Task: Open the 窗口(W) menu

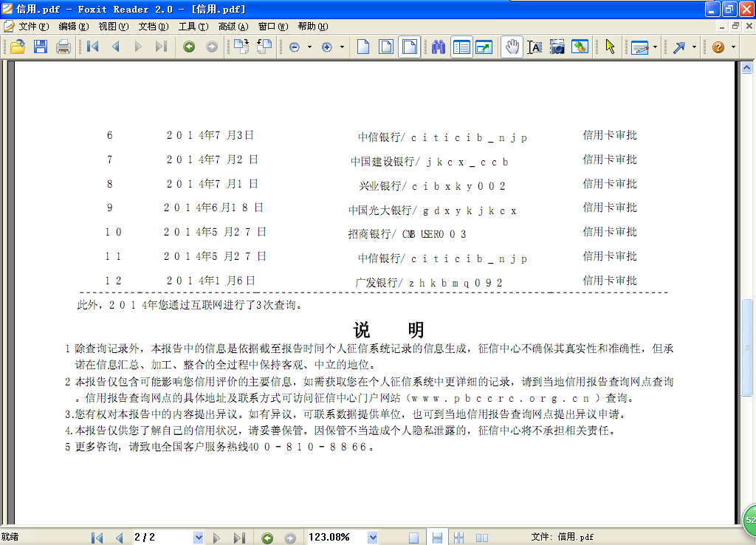Action: click(273, 26)
